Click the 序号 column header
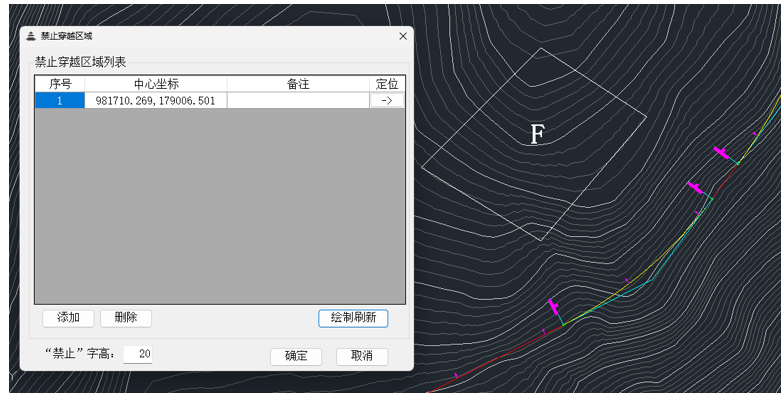The width and height of the screenshot is (781, 393). point(60,84)
